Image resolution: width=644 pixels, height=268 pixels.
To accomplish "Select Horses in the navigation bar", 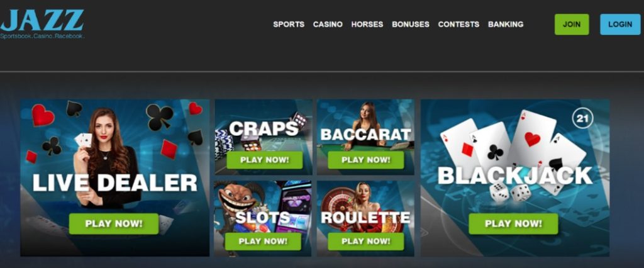I will click(367, 25).
